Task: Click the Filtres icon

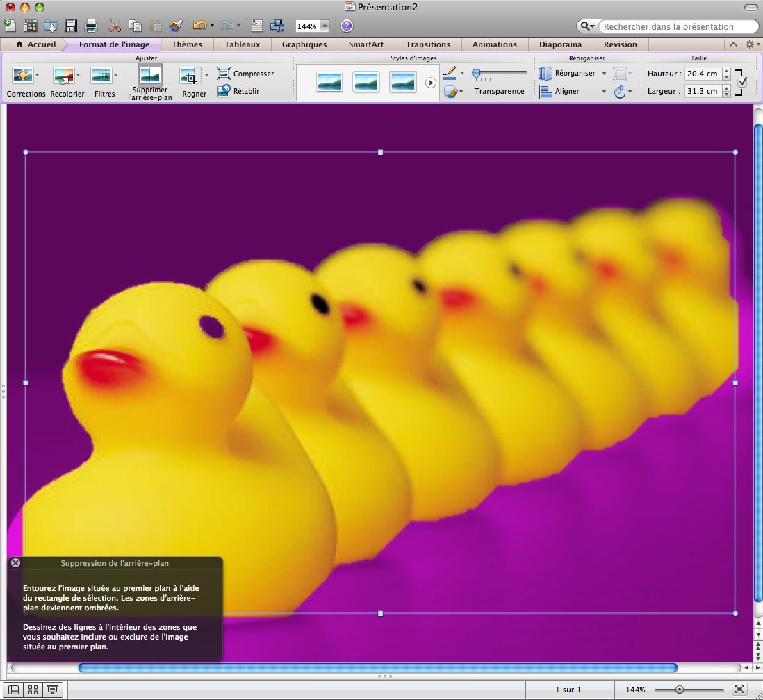Action: pos(101,76)
